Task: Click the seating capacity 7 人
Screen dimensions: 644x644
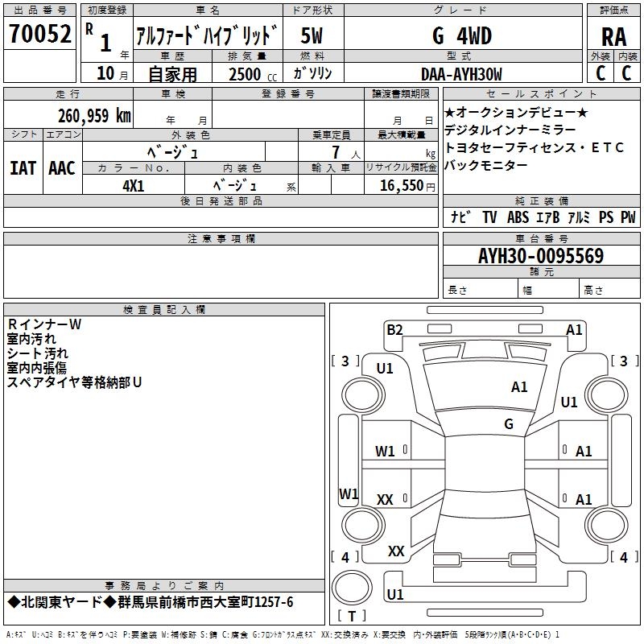Action: (x=346, y=152)
